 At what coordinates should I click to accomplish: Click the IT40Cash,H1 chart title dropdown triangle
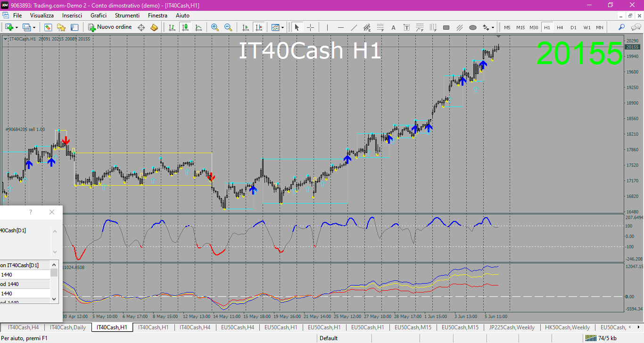click(x=5, y=39)
